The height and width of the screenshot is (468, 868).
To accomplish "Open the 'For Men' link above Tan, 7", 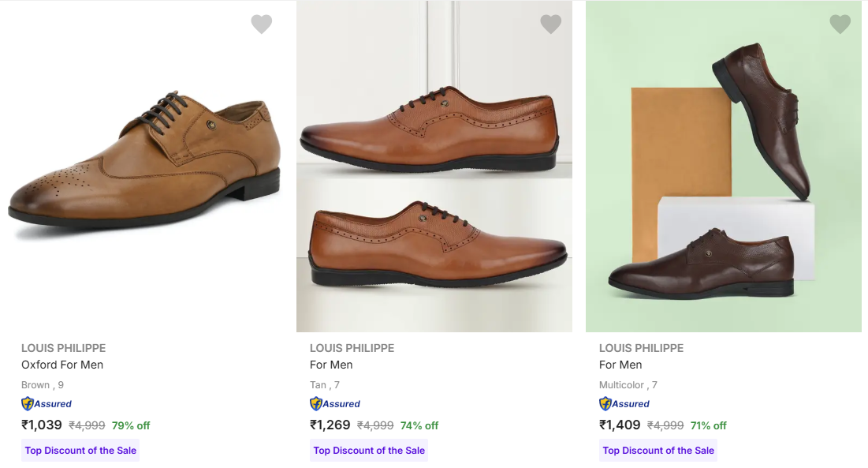I will 331,365.
